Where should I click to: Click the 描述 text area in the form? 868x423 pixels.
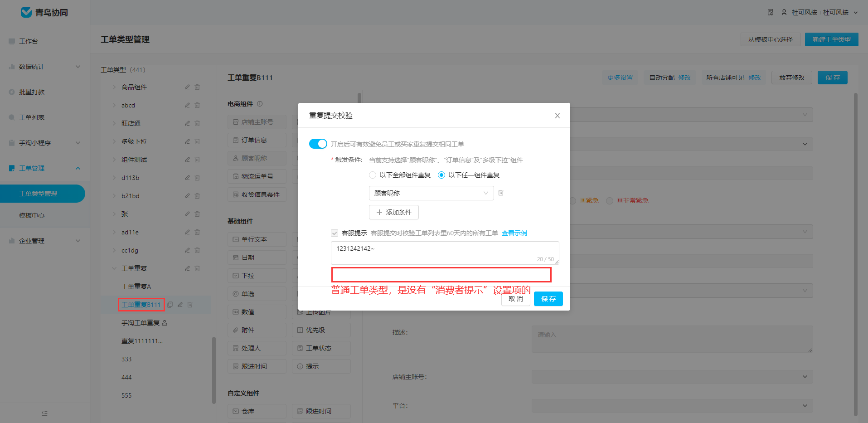[672, 339]
